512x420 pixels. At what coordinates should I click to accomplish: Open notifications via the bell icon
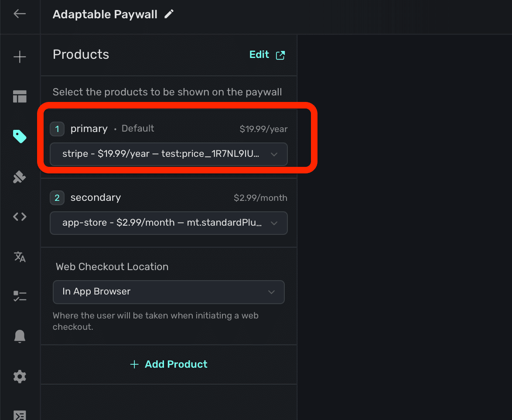20,336
